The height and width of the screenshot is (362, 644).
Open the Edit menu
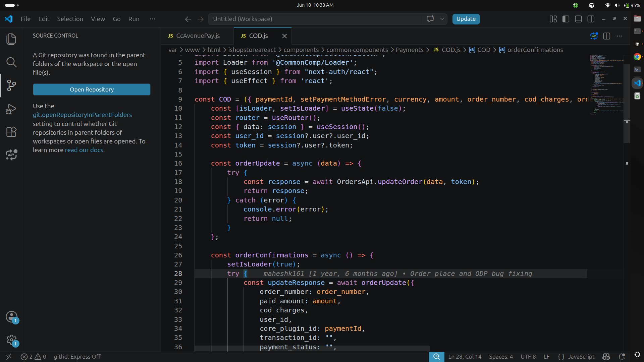pyautogui.click(x=44, y=19)
